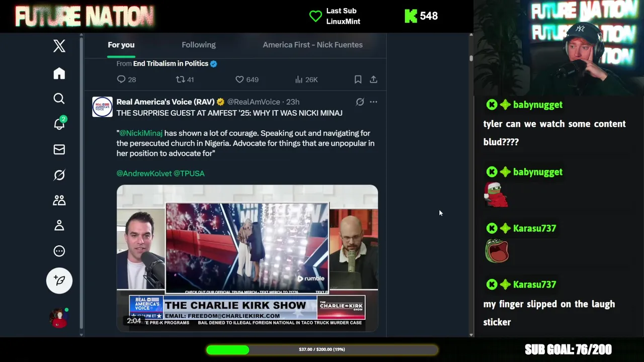The image size is (644, 362).
Task: Click the SUB GOAL: 76/200 text
Action: (x=568, y=349)
